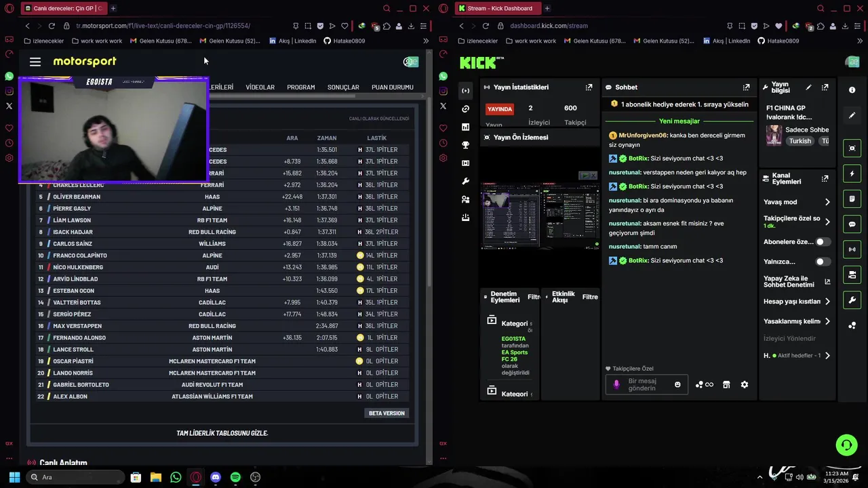This screenshot has height=488, width=868.
Task: Open Spotify from the taskbar
Action: pos(235,477)
